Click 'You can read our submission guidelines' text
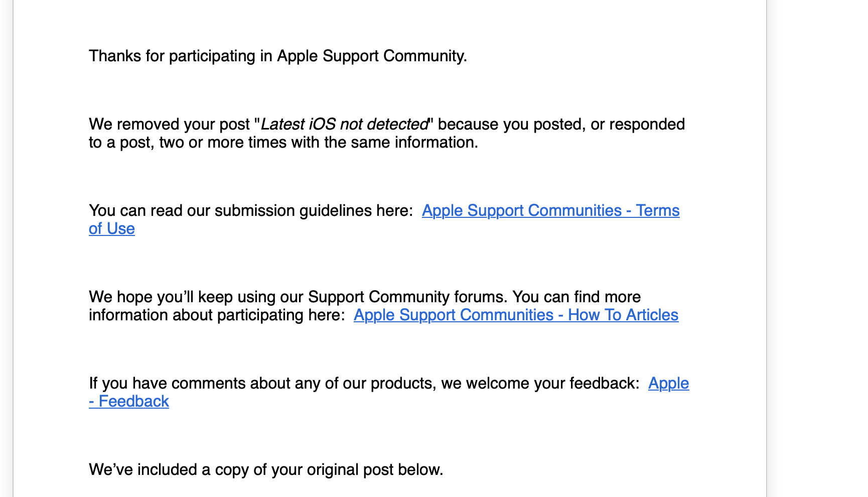868x497 pixels. click(x=250, y=210)
